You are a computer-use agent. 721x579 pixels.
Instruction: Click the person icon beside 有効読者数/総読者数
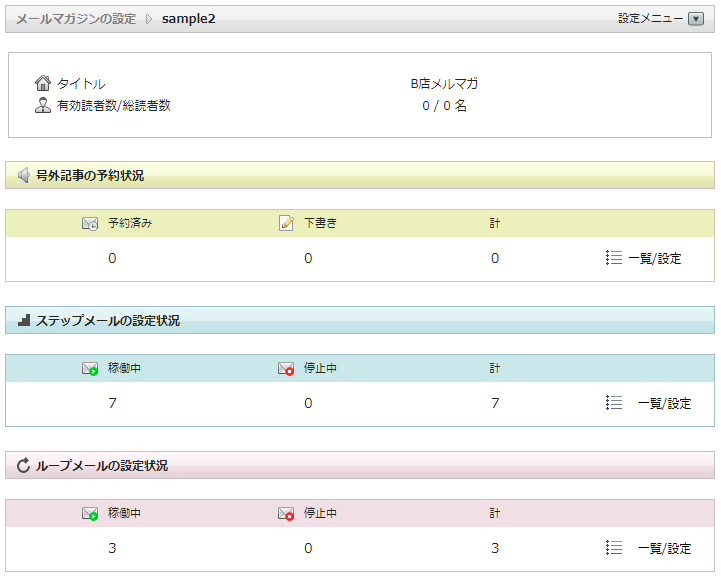[x=43, y=105]
